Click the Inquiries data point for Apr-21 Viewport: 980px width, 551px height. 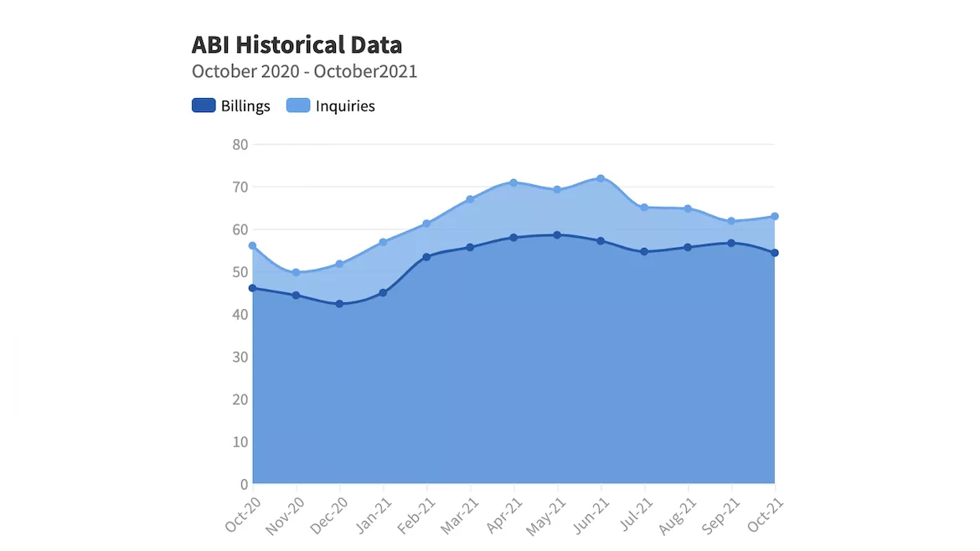[513, 183]
